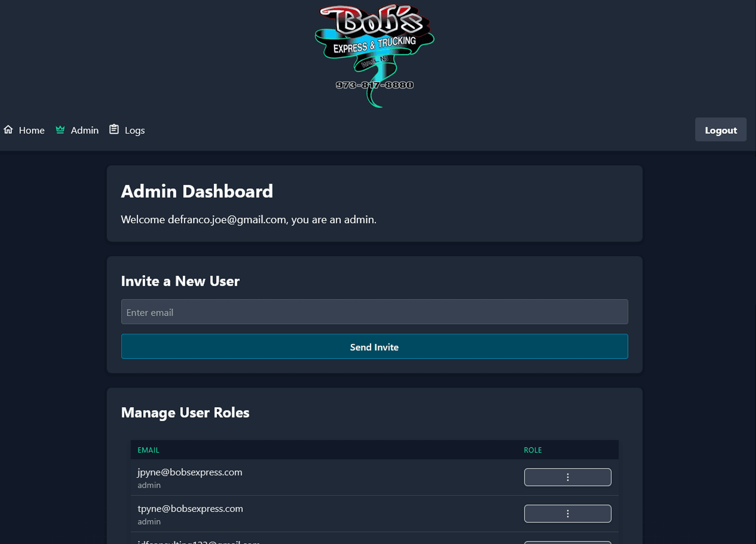Open the Admin nav label

85,130
